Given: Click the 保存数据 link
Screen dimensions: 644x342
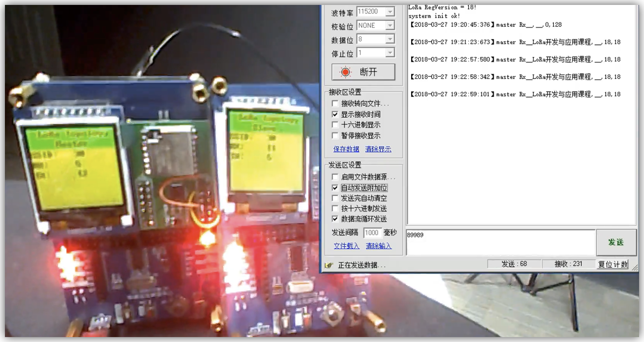Looking at the screenshot, I should [x=346, y=149].
